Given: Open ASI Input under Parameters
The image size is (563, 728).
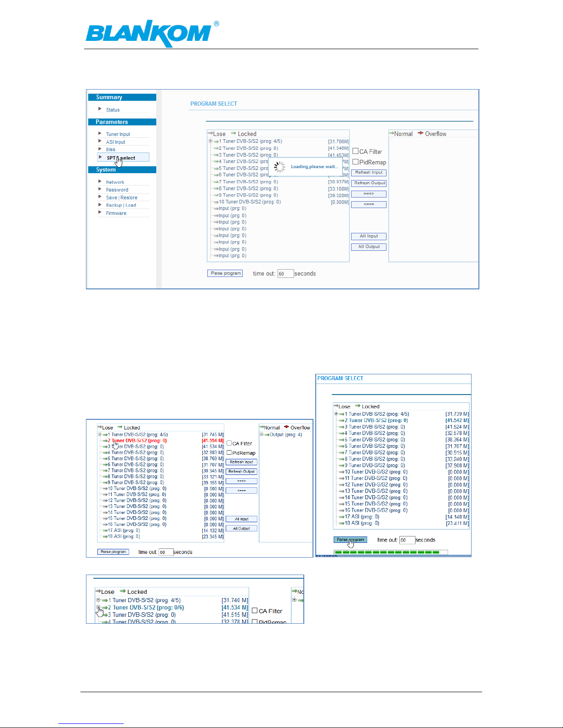Looking at the screenshot, I should click(115, 142).
